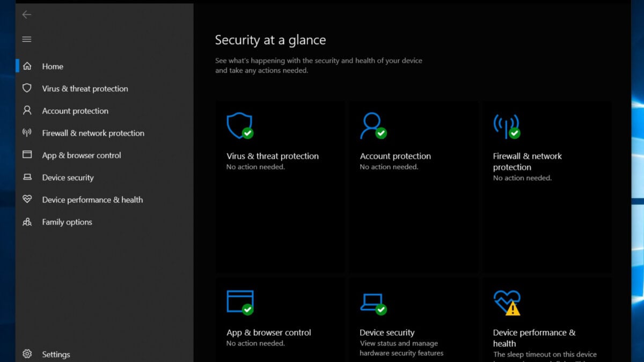Click 'See what's happening with the security' description
This screenshot has height=362, width=644.
point(319,65)
